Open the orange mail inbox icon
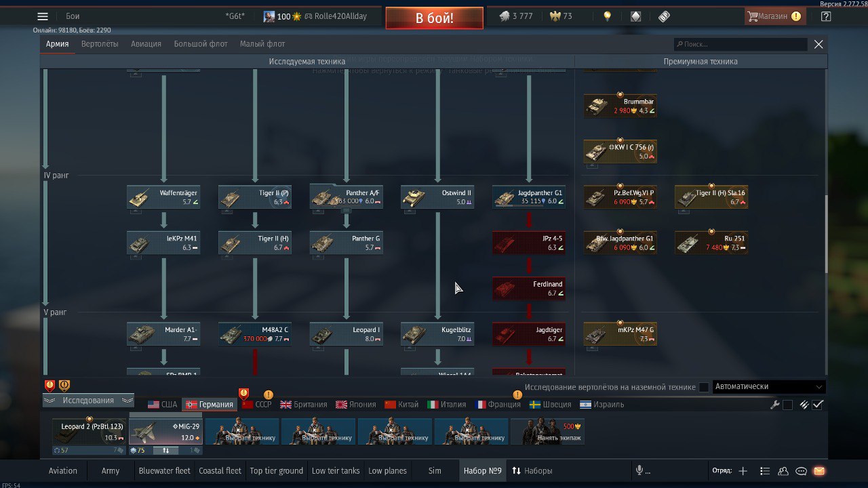Viewport: 868px width, 488px height. (x=819, y=470)
